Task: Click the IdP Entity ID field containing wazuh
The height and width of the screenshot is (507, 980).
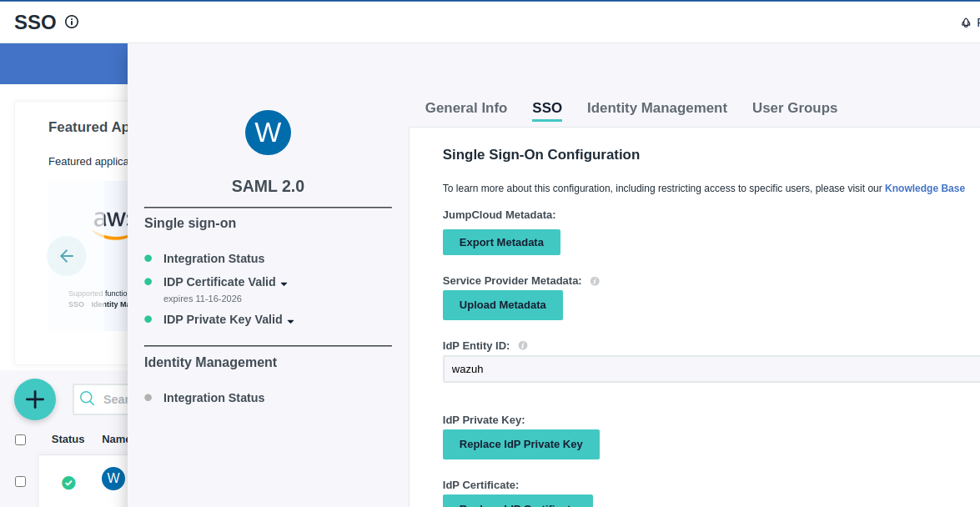Action: pos(711,369)
